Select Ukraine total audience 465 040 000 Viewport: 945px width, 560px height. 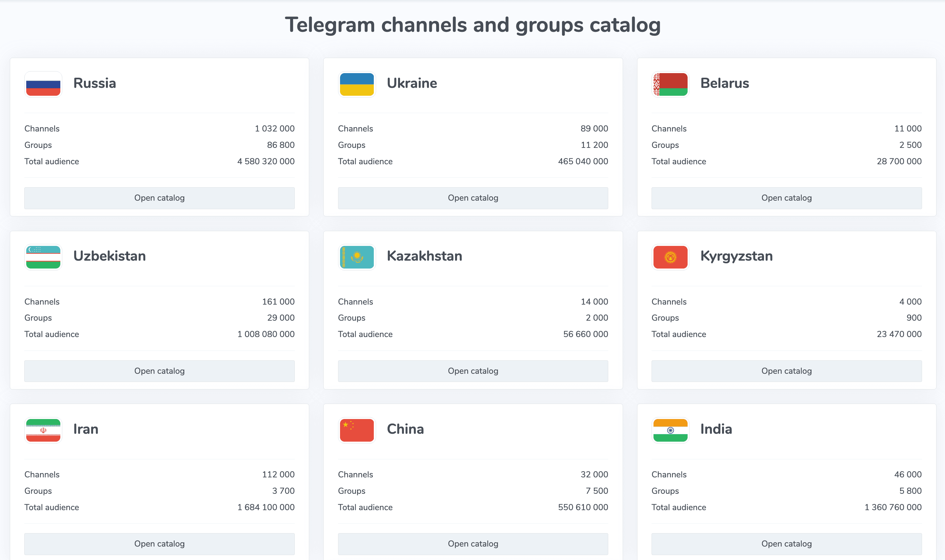[x=583, y=162]
